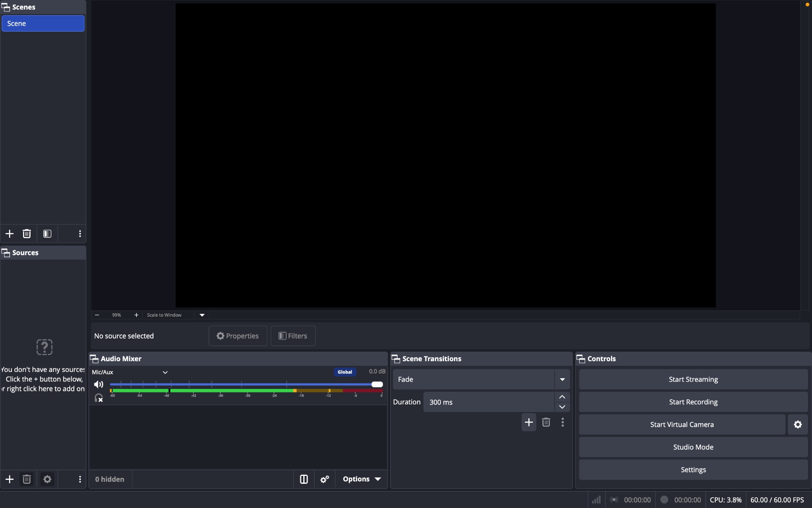
Task: Mute Mic/Aux with speaker icon
Action: [x=98, y=384]
